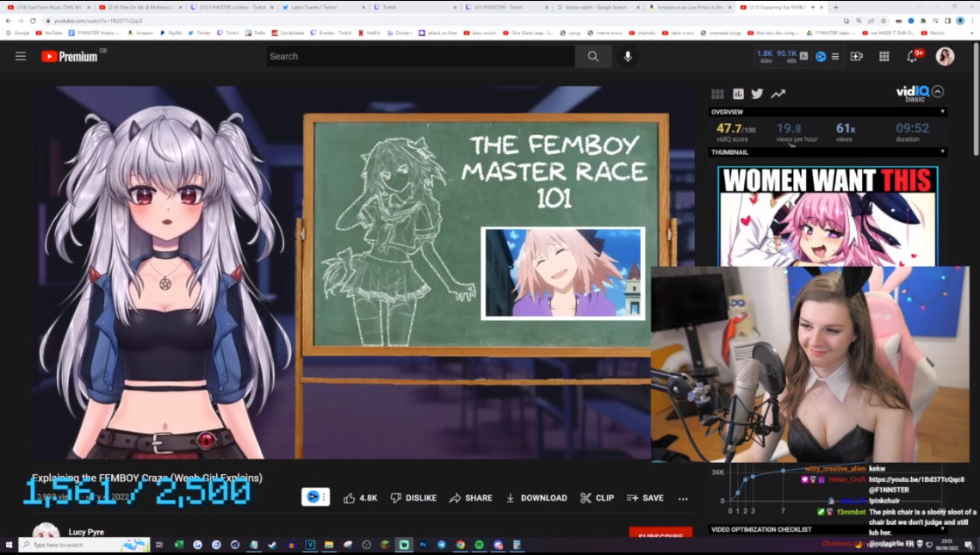Click the WOMEN WANT THIS thumbnail preview
The image size is (980, 555).
point(828,216)
